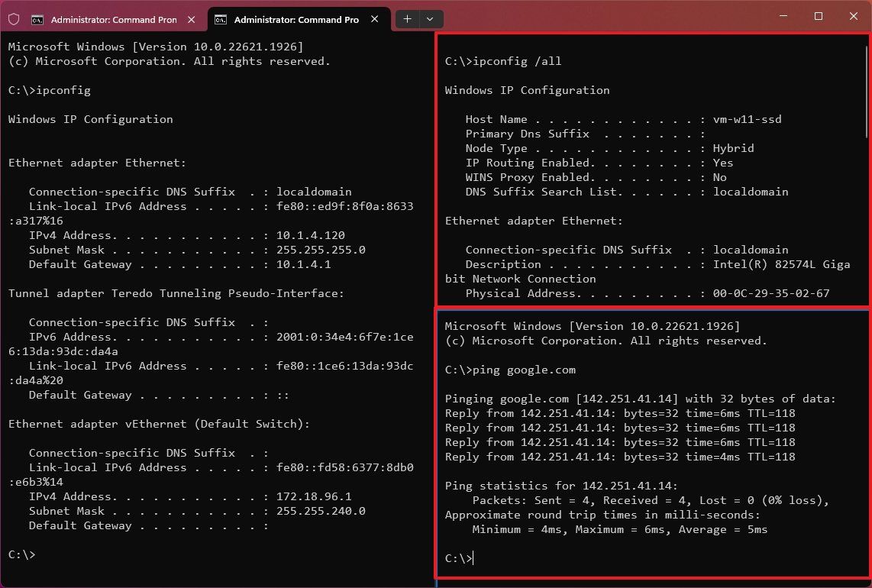Close the first Command Prompt tab
872x588 pixels.
[x=191, y=19]
